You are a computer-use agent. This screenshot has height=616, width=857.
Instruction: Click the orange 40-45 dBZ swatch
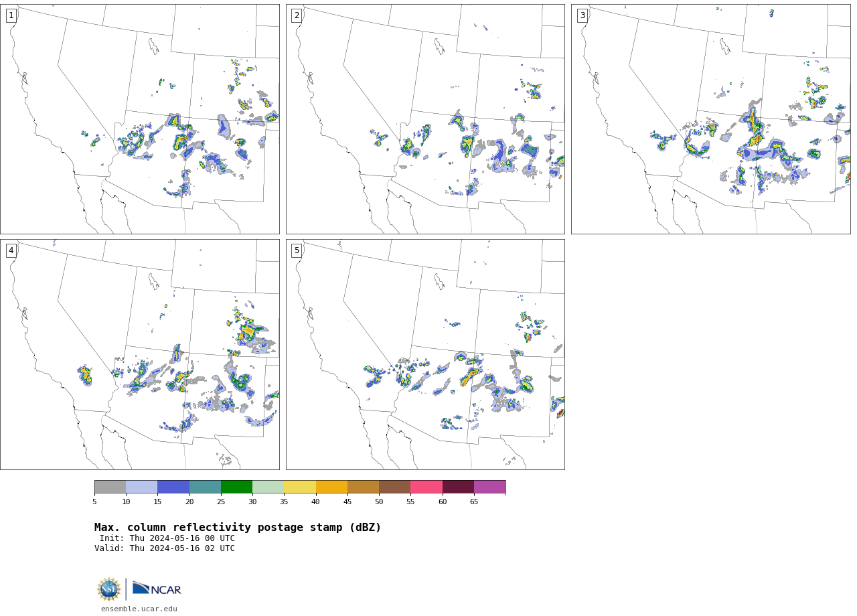pyautogui.click(x=331, y=487)
